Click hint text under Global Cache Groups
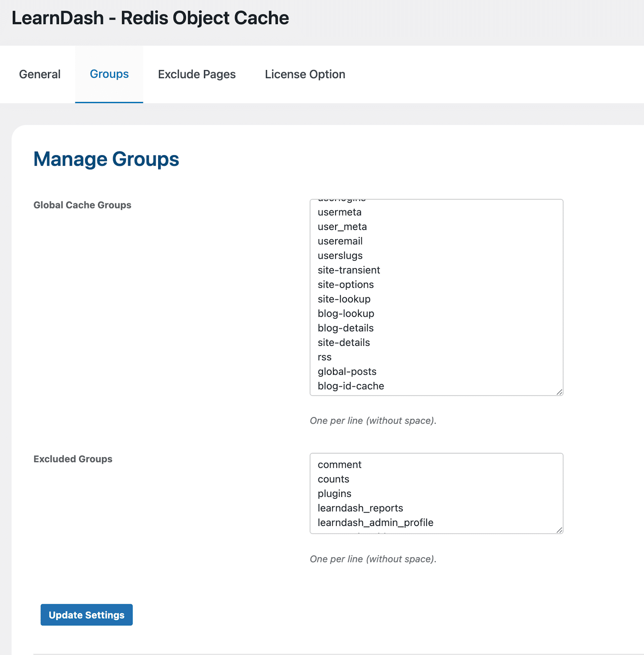 click(x=373, y=421)
